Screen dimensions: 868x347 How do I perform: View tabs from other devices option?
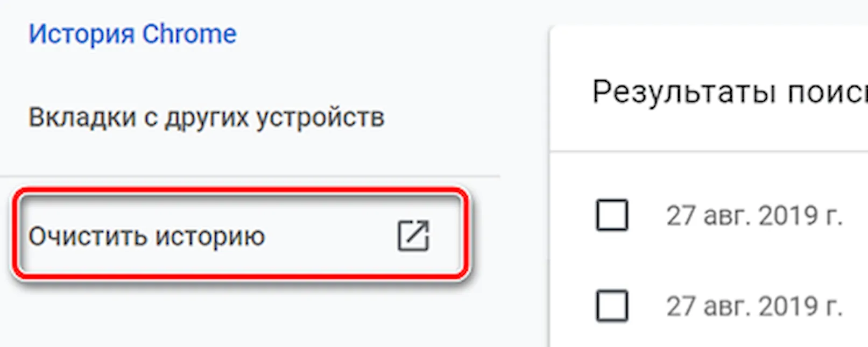(x=207, y=116)
